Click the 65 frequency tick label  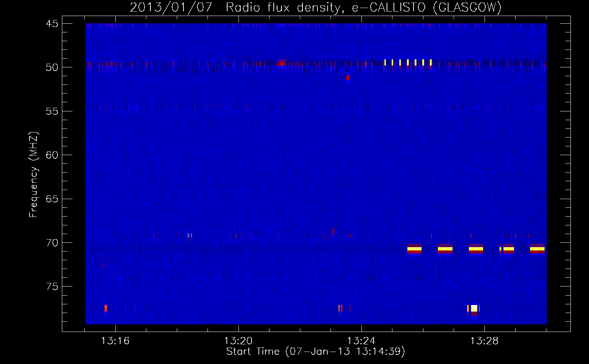pyautogui.click(x=52, y=199)
